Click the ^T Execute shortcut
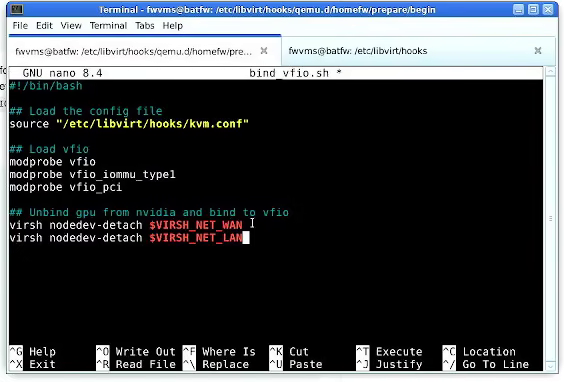This screenshot has width=564, height=382. click(389, 351)
